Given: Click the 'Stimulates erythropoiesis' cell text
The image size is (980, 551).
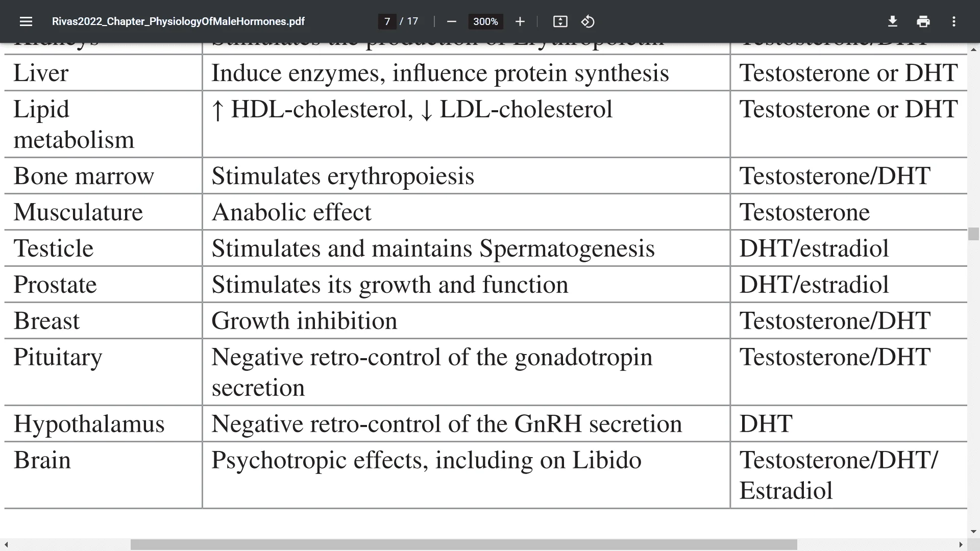Looking at the screenshot, I should click(x=342, y=176).
